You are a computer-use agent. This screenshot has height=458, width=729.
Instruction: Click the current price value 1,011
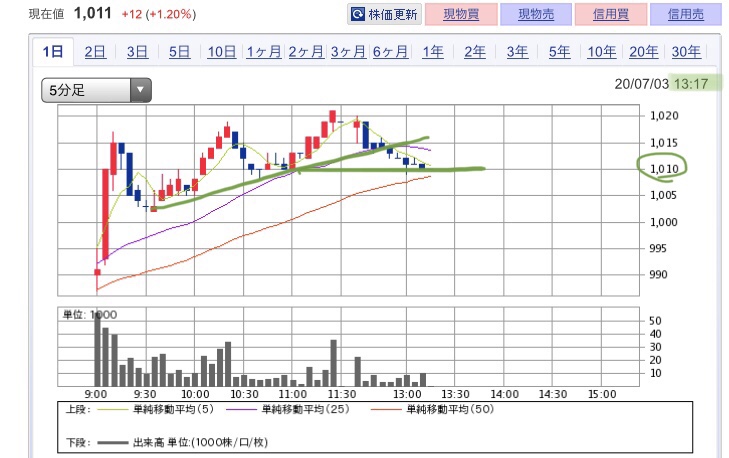pyautogui.click(x=93, y=13)
